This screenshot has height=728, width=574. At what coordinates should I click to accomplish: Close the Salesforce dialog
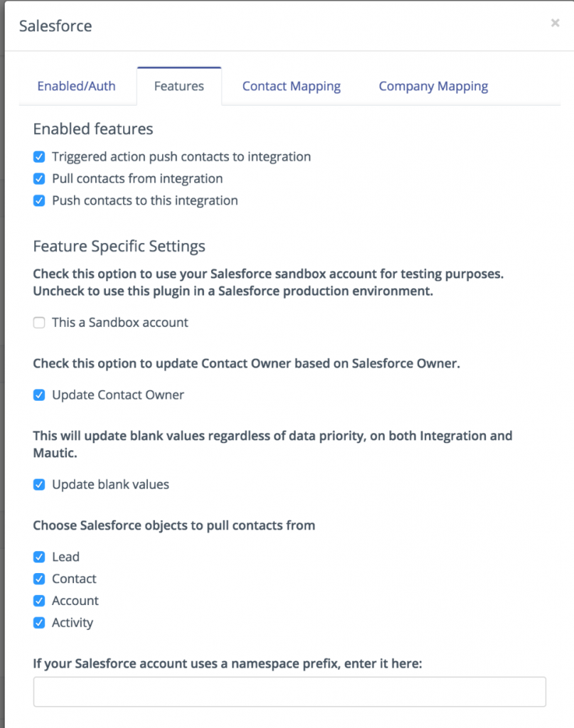click(555, 23)
